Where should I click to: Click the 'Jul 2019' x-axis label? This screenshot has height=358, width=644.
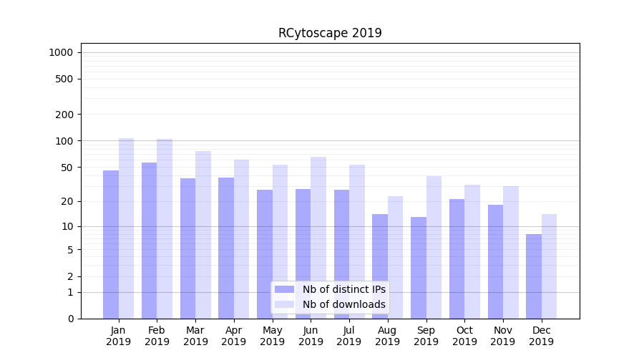point(349,336)
